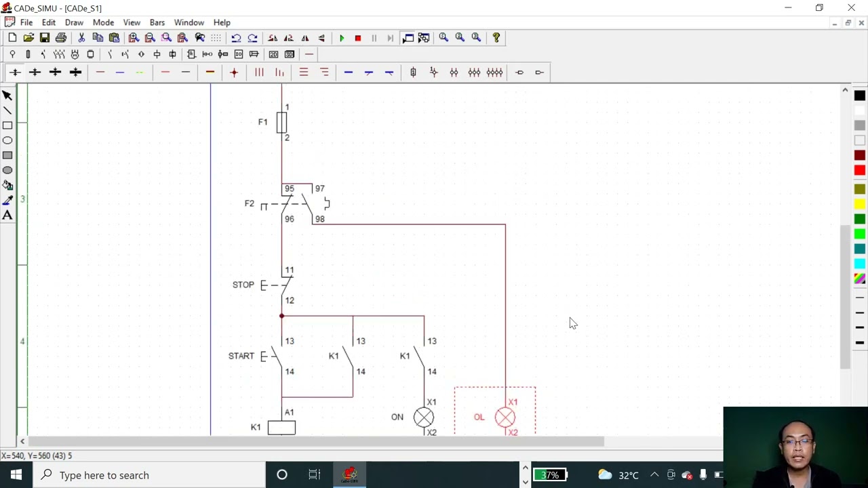The image size is (868, 488).
Task: Open the Bars menu
Action: (x=157, y=22)
